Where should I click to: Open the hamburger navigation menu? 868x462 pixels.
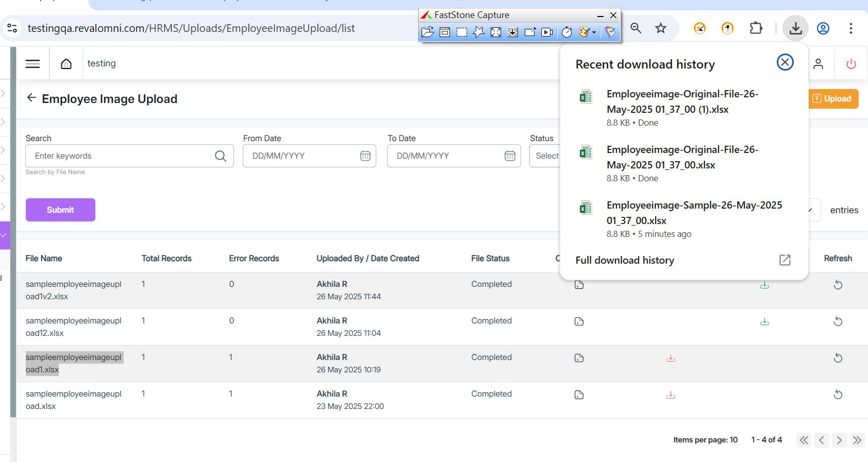[x=33, y=64]
